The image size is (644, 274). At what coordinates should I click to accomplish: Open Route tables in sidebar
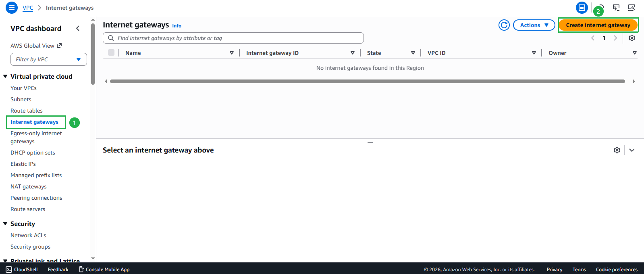pos(27,111)
